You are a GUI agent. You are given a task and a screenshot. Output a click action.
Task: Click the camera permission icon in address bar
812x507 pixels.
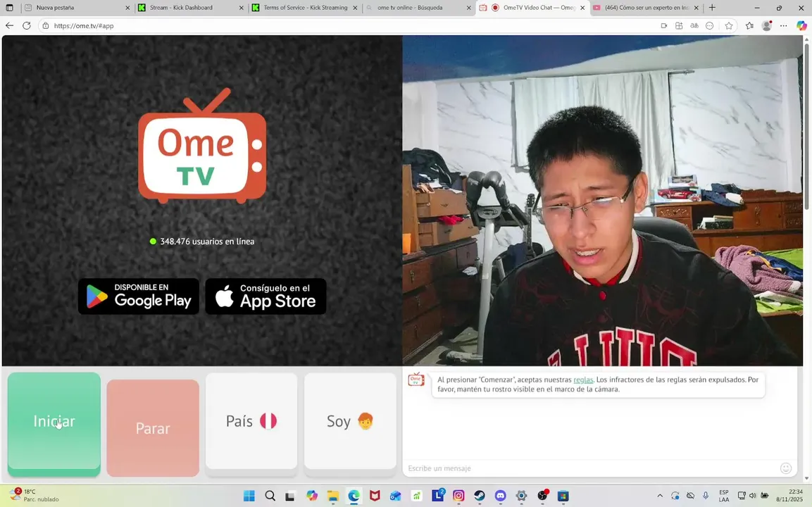point(664,25)
